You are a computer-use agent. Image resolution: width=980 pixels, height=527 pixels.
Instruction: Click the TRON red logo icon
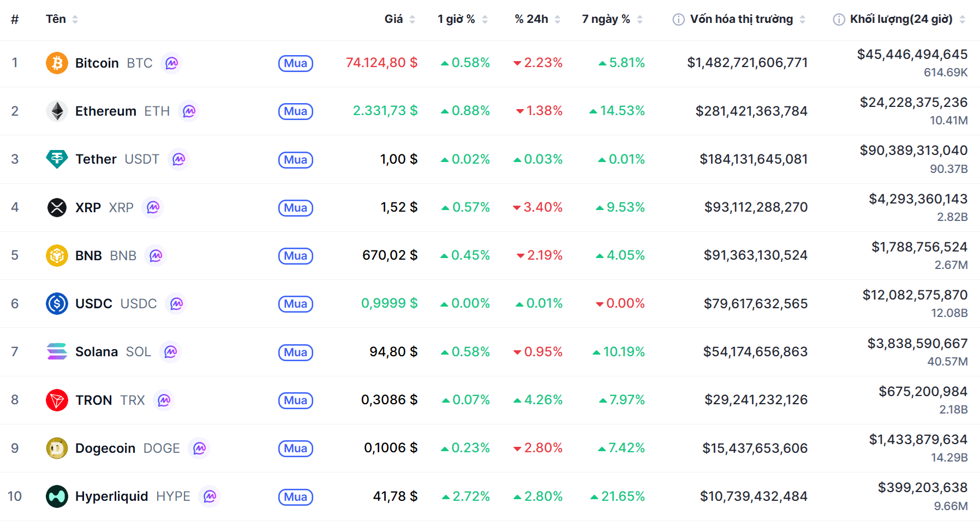point(57,400)
